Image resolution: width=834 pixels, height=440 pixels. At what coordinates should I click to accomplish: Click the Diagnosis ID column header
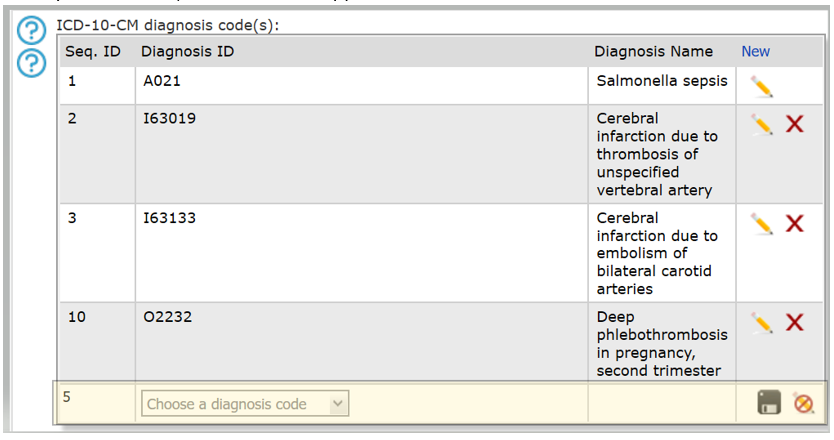coord(187,52)
